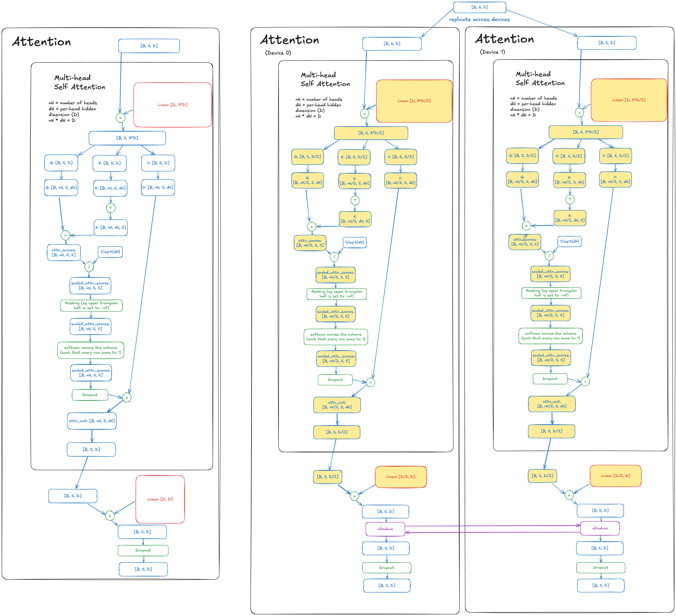
Task: Select the red Linear [D, 3*D] box
Action: 172,105
